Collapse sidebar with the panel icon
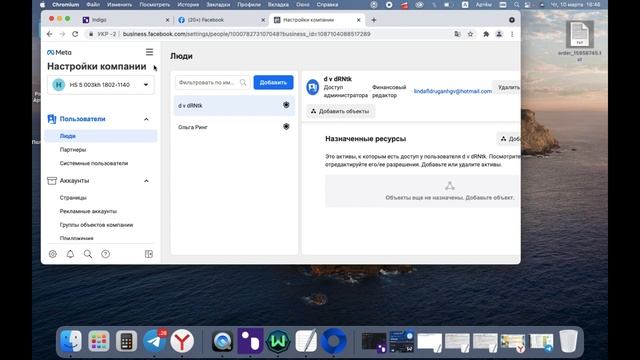 click(149, 254)
